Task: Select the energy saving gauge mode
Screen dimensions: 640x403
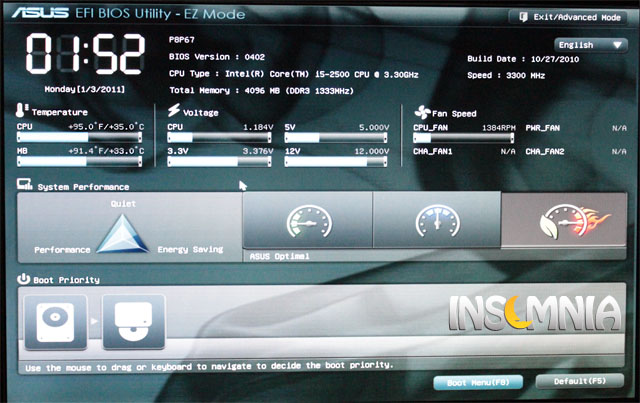Action: click(308, 220)
